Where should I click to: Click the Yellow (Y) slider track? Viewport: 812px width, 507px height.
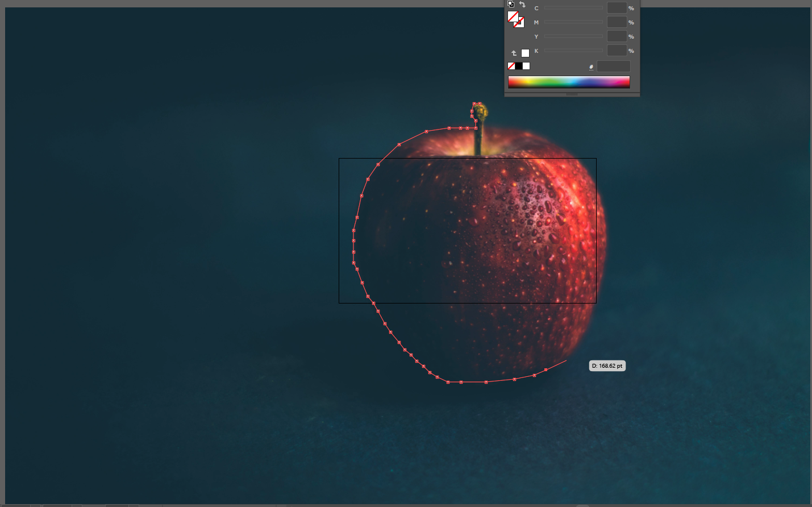pyautogui.click(x=573, y=36)
